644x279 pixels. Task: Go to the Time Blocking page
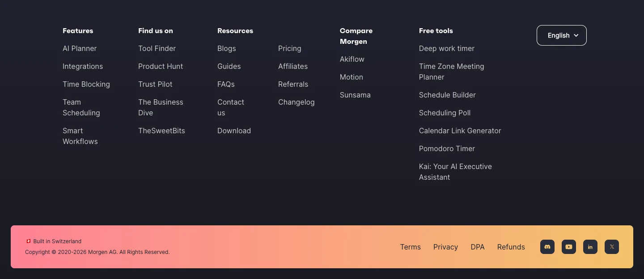tap(86, 84)
